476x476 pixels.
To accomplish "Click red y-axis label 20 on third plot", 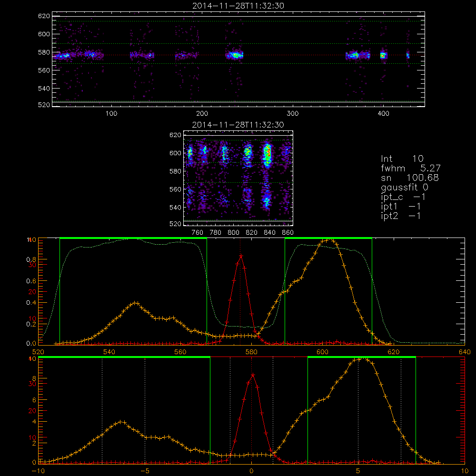I will (32, 292).
